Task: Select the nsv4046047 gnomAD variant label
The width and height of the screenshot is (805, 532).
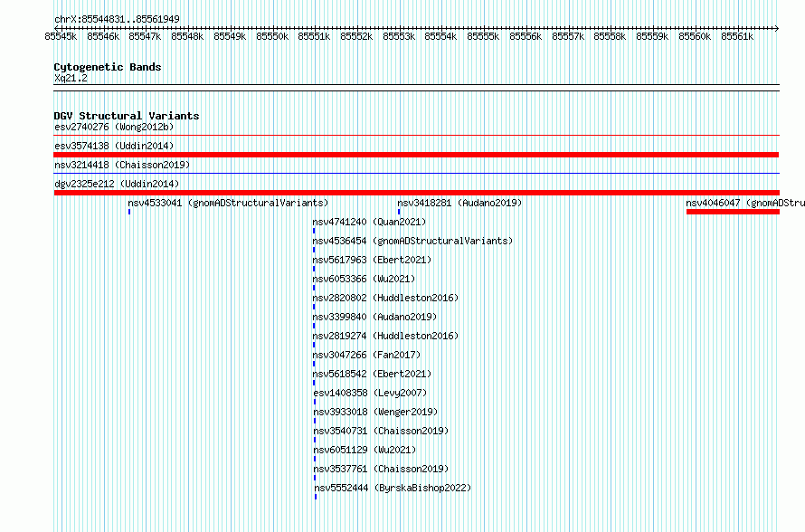Action: pyautogui.click(x=745, y=203)
